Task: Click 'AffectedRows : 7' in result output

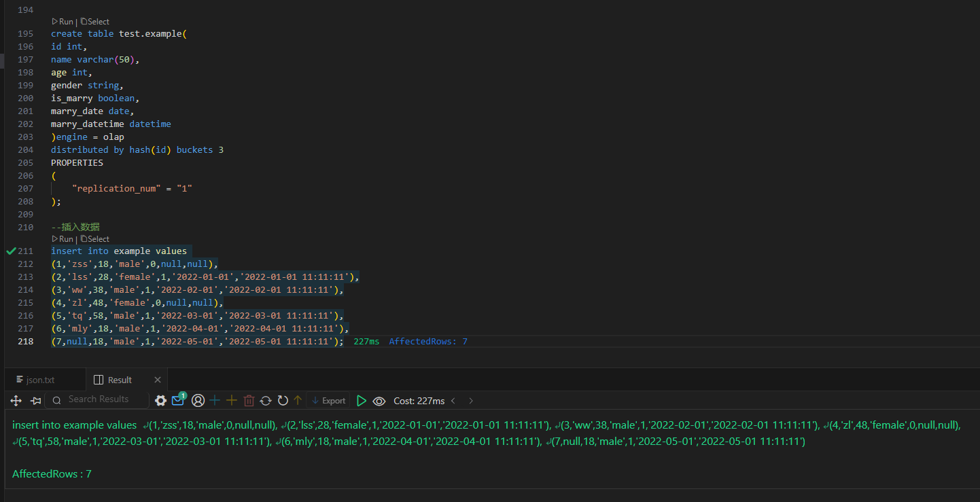Action: [52, 474]
